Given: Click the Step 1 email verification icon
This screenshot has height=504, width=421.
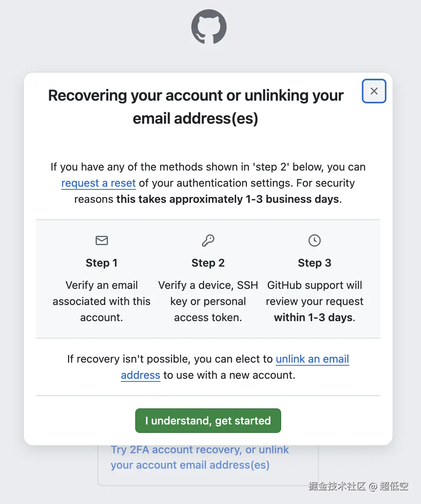Looking at the screenshot, I should (101, 241).
